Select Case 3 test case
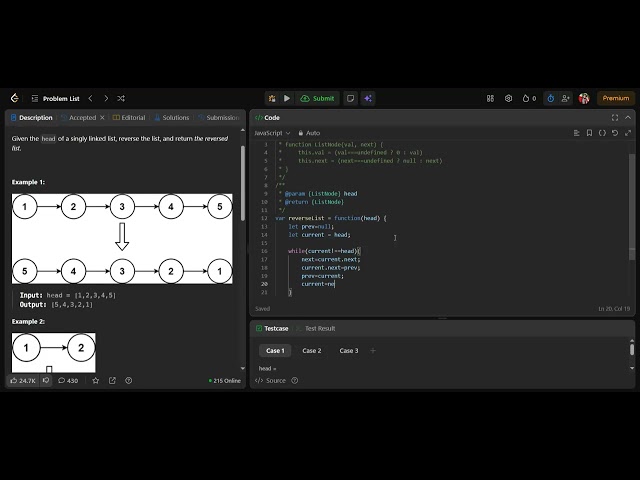 click(349, 351)
